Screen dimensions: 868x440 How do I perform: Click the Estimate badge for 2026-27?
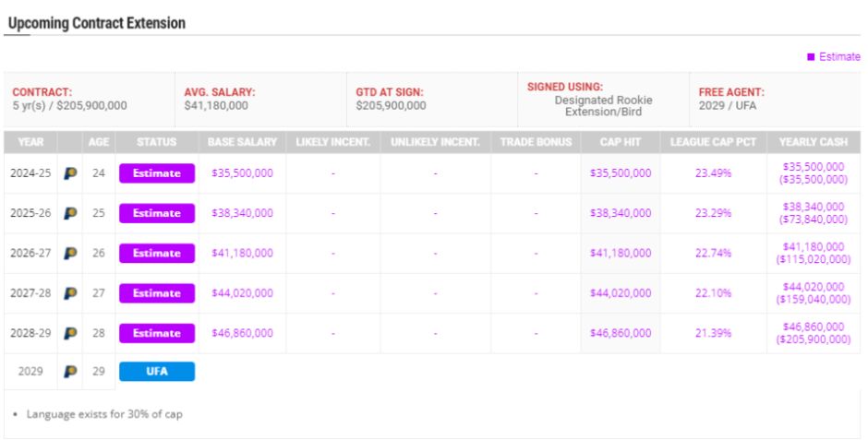(x=157, y=253)
